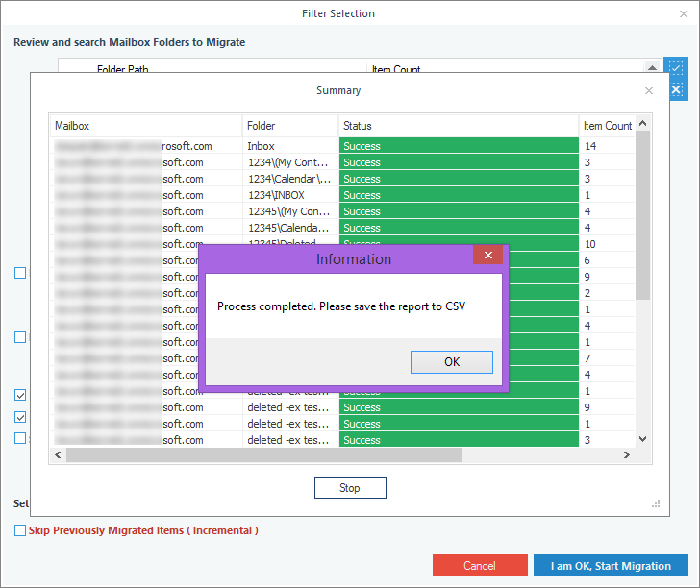Click item count 10 cell
Screen dimensions: 700x588
[x=607, y=244]
